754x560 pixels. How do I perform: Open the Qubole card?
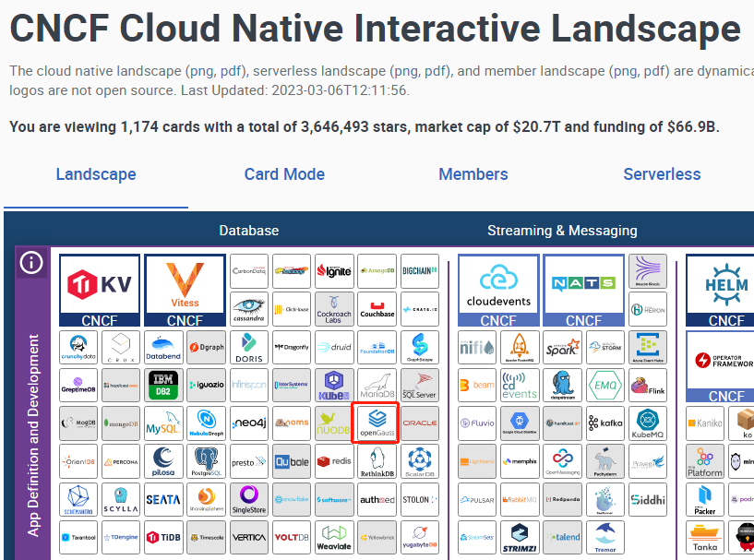292,461
